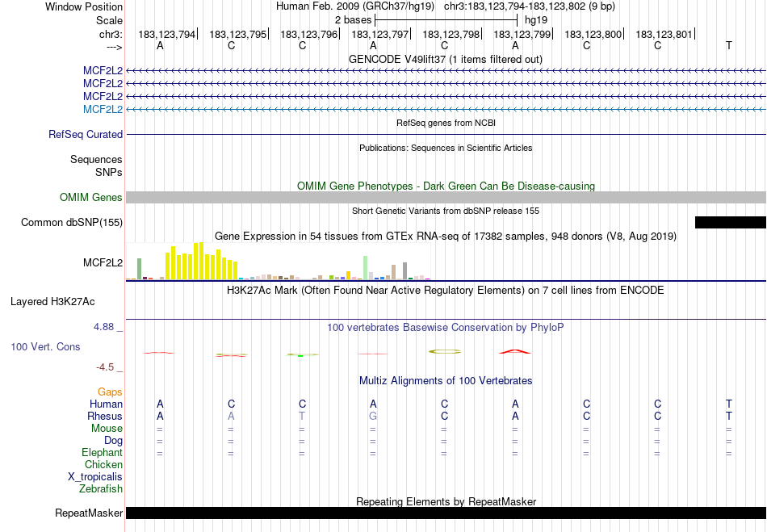The image size is (767, 532).
Task: Select the Scale track label
Action: (x=109, y=20)
